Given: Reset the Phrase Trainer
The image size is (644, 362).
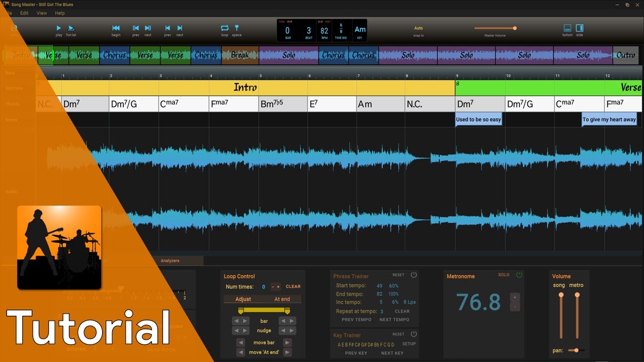Looking at the screenshot, I should pyautogui.click(x=398, y=275).
